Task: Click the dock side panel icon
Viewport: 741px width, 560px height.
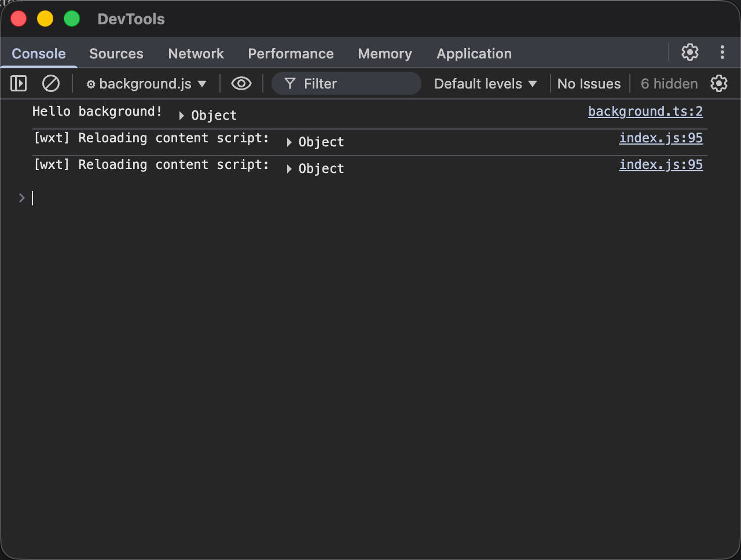Action: [x=18, y=83]
